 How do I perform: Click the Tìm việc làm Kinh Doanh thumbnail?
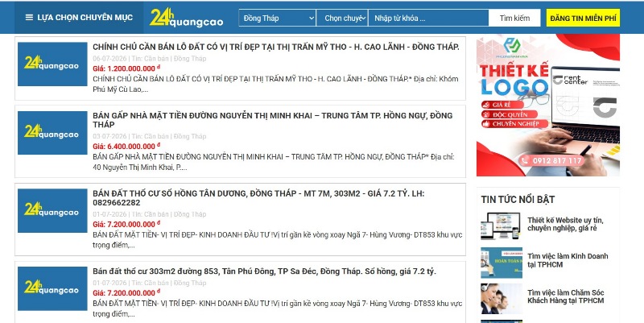tap(502, 263)
